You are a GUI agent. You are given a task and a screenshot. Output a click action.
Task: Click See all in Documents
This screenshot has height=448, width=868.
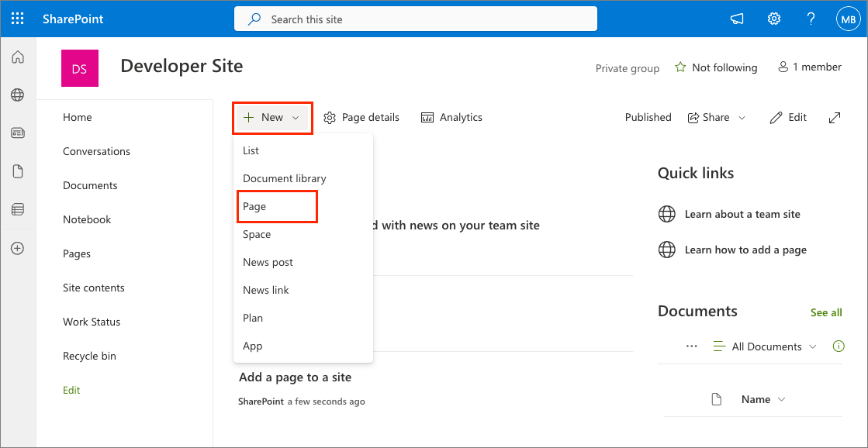(826, 312)
